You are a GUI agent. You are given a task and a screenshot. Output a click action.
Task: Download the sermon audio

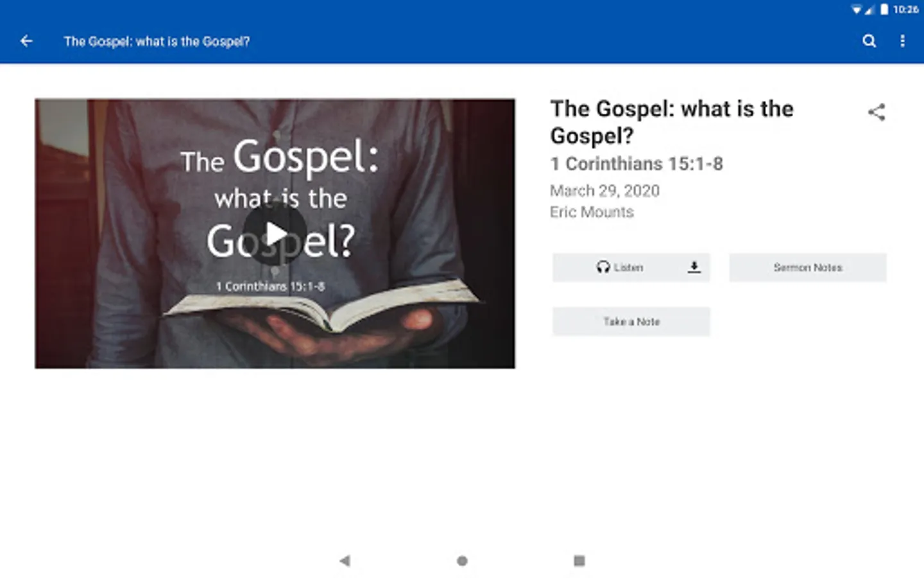tap(694, 267)
